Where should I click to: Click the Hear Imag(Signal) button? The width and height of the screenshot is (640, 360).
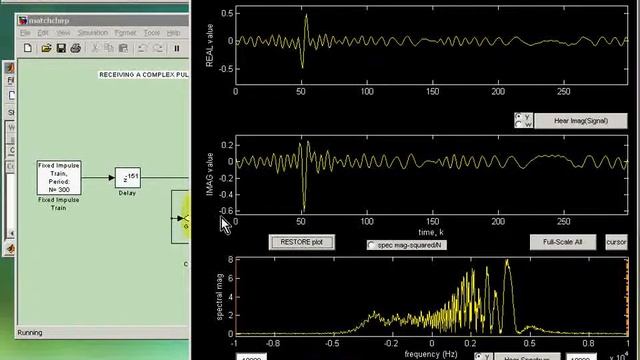coord(581,121)
